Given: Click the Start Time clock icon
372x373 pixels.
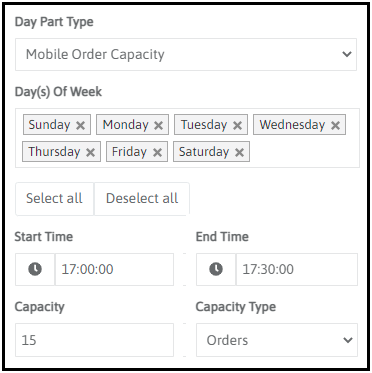Looking at the screenshot, I should [35, 269].
